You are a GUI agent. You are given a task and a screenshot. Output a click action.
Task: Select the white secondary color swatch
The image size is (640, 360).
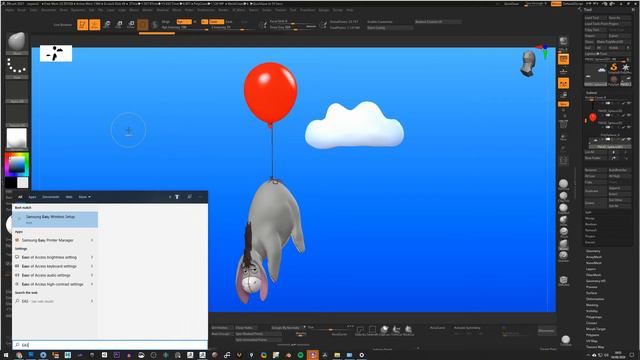click(x=23, y=182)
